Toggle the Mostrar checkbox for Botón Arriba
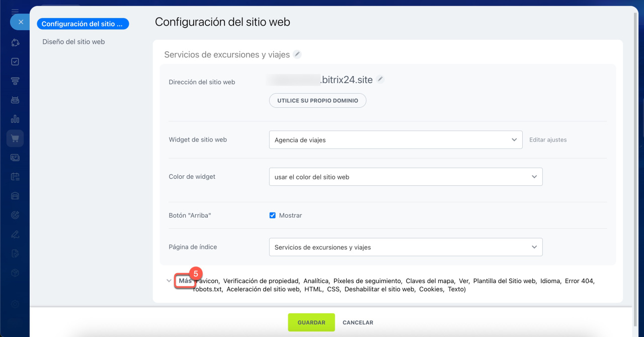 click(x=273, y=215)
